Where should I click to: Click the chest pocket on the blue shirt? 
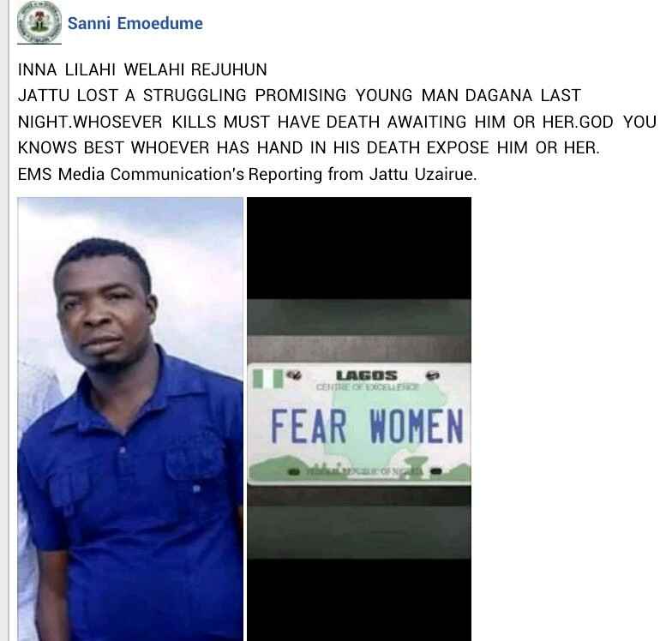click(x=195, y=458)
